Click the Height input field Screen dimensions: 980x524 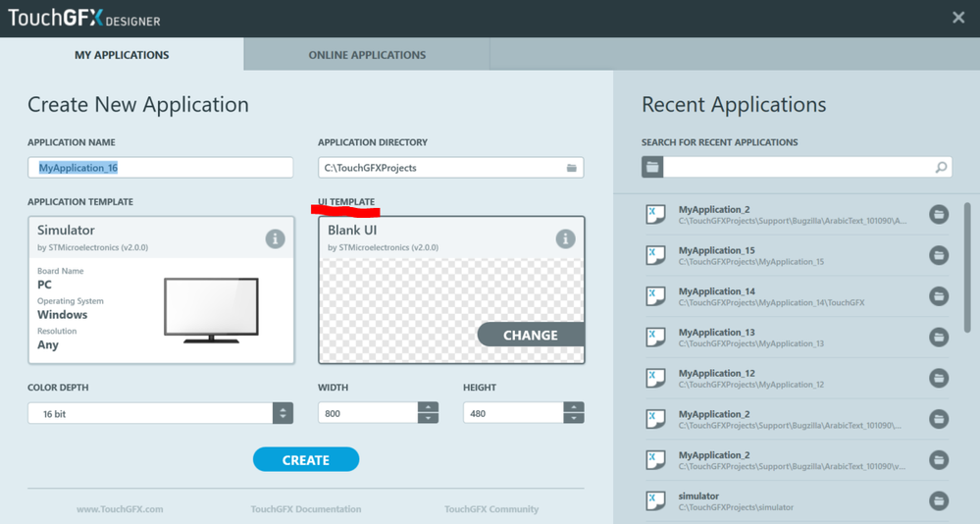(x=514, y=413)
